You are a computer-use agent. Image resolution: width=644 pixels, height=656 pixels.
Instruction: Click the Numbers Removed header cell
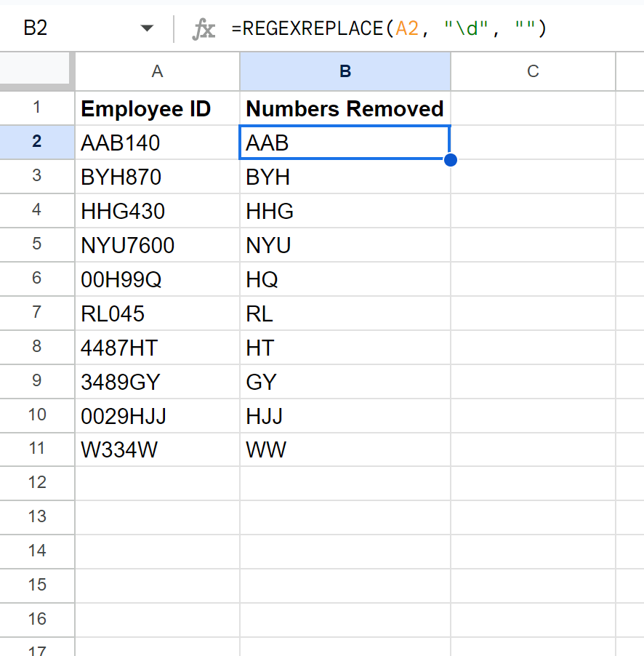tap(345, 108)
